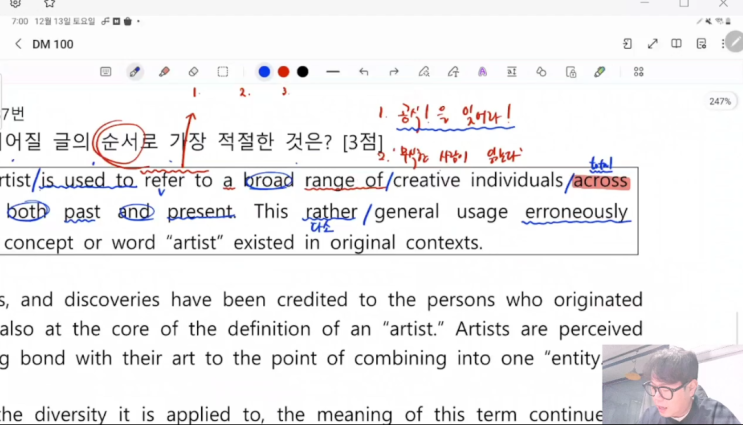The height and width of the screenshot is (425, 743).
Task: Click the text extraction tool icon
Action: pyautogui.click(x=511, y=72)
